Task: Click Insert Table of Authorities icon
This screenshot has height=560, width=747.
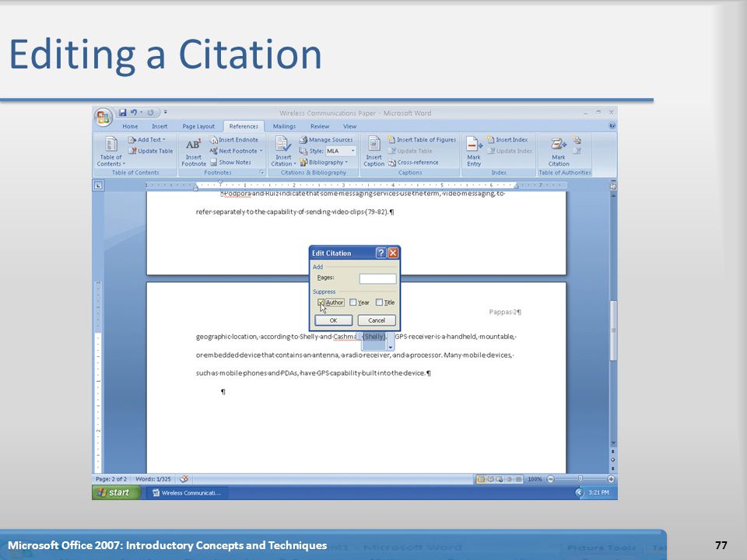Action: (577, 140)
